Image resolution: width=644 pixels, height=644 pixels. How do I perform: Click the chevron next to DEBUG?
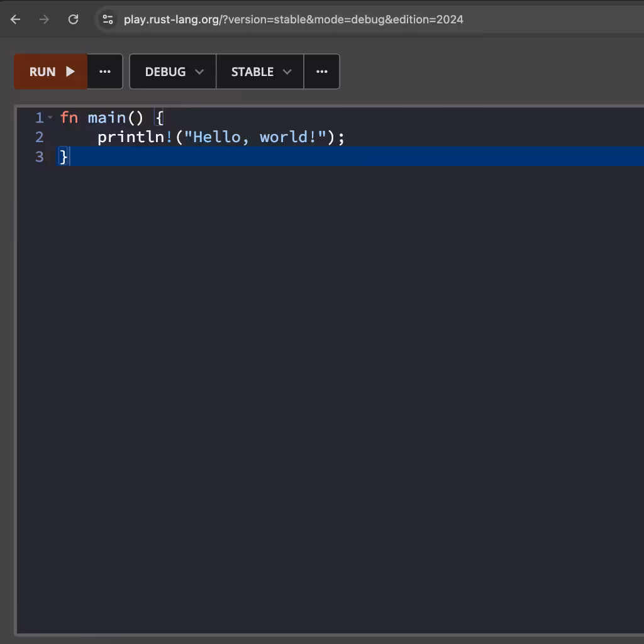point(199,72)
